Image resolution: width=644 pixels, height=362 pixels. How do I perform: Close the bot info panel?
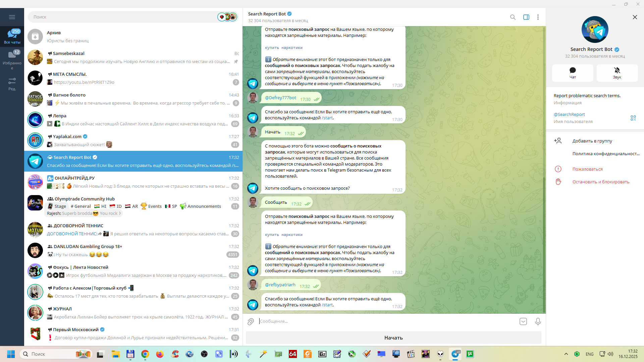click(x=635, y=17)
